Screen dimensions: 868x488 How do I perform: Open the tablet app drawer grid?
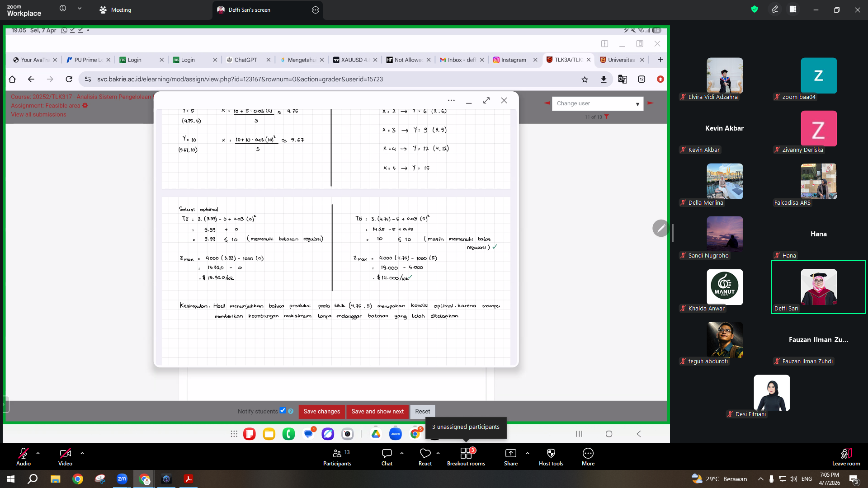point(234,434)
